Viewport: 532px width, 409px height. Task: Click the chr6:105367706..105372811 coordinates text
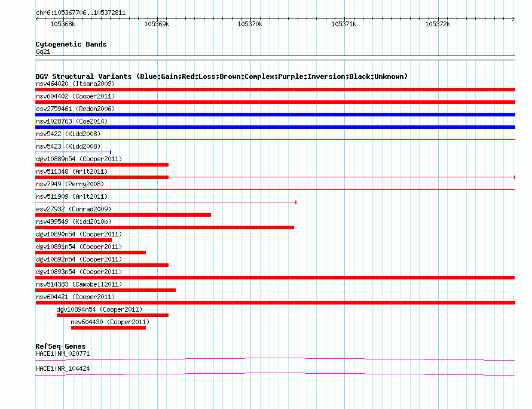[x=81, y=13]
